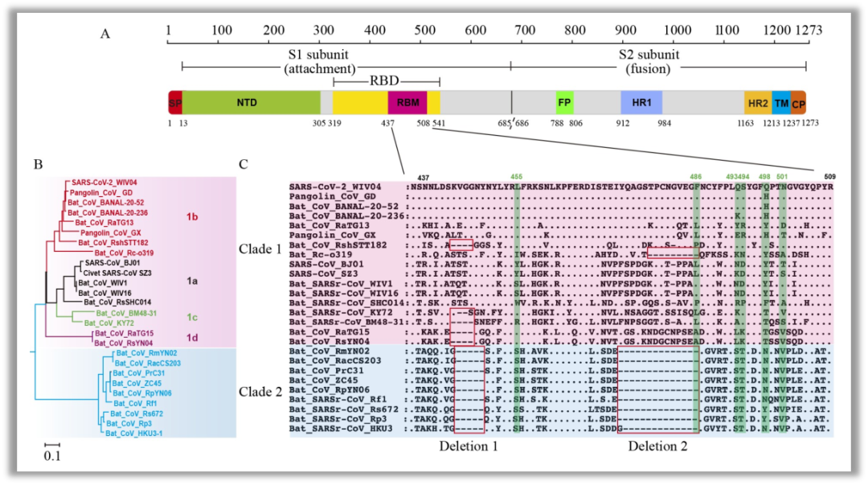Viewport: 868px width, 485px height.
Task: Click Bat_CoV_HKU3-1 leaf in the tree
Action: pyautogui.click(x=133, y=433)
